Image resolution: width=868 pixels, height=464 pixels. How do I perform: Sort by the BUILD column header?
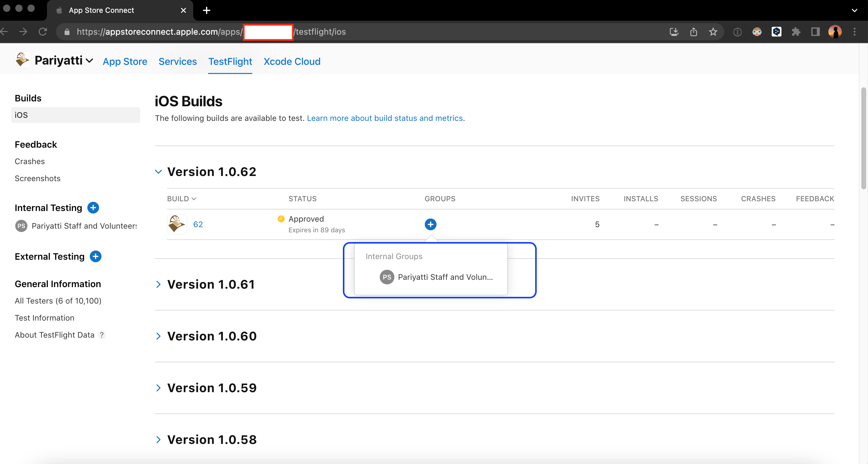pos(182,199)
